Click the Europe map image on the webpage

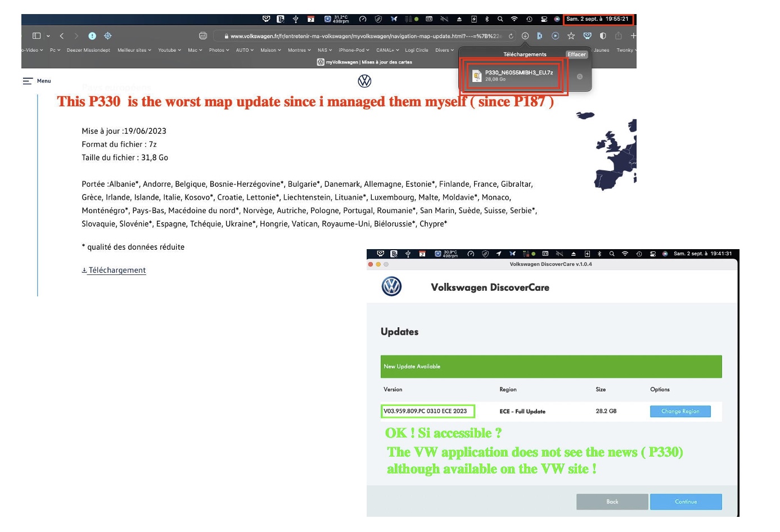tap(606, 152)
